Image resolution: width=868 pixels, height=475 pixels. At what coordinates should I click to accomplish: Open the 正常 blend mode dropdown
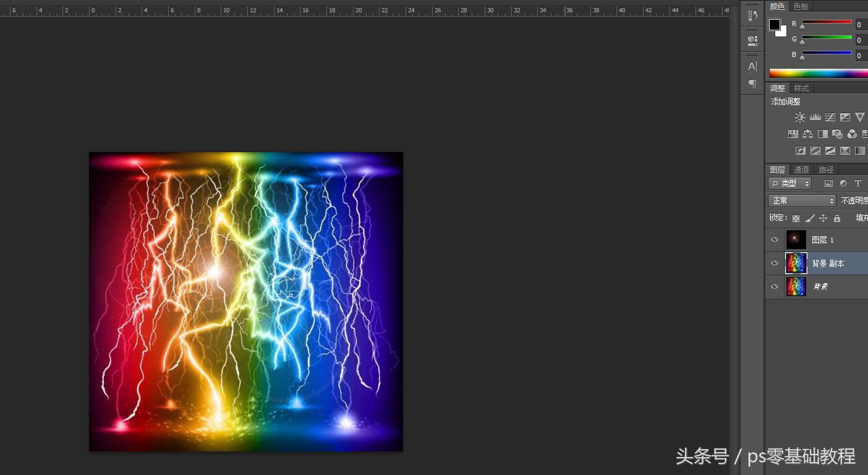tap(802, 201)
